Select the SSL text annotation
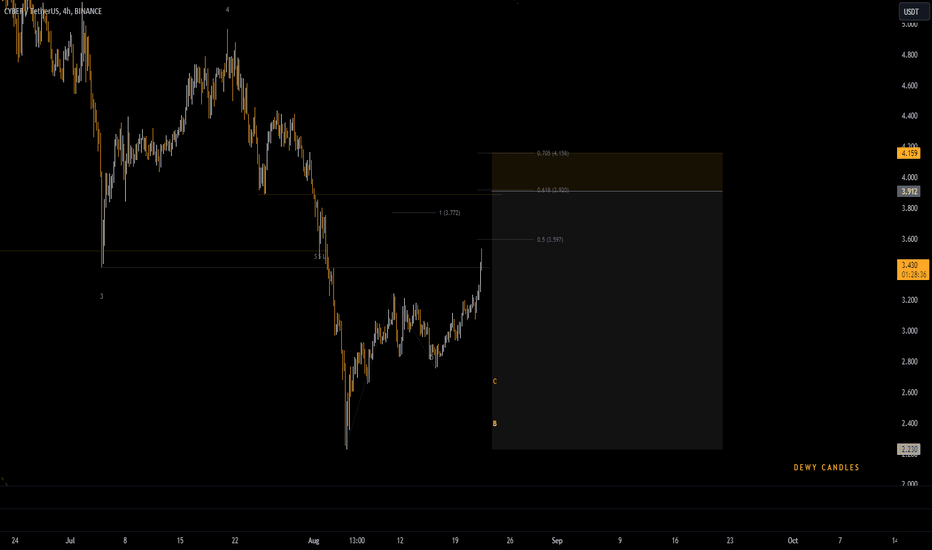 [x=319, y=256]
